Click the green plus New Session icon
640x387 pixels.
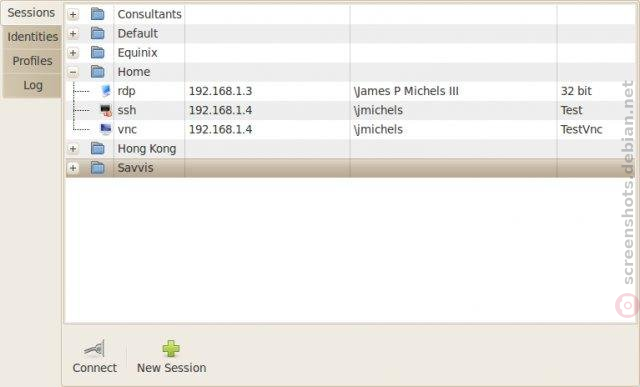[x=171, y=348]
